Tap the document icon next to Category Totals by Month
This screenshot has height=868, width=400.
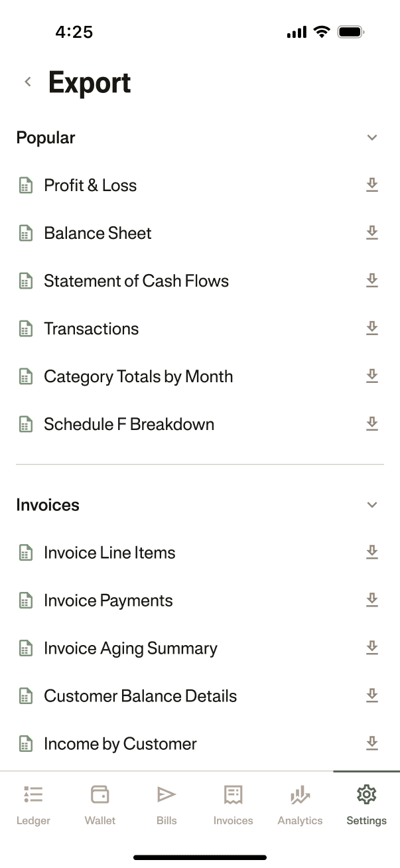coord(25,376)
